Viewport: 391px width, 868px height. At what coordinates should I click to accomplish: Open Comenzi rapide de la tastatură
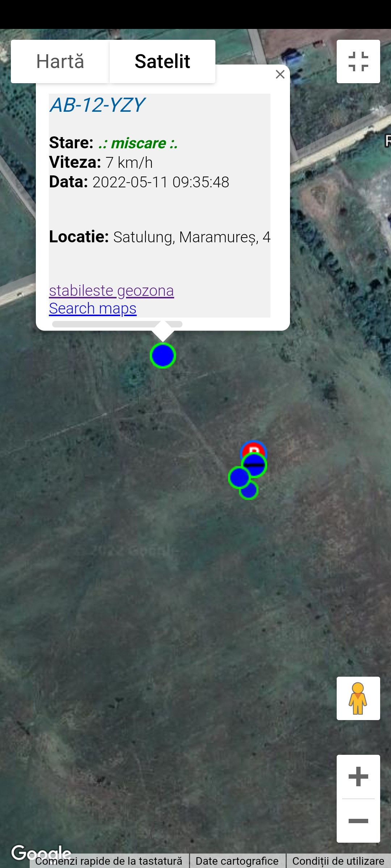point(109,861)
